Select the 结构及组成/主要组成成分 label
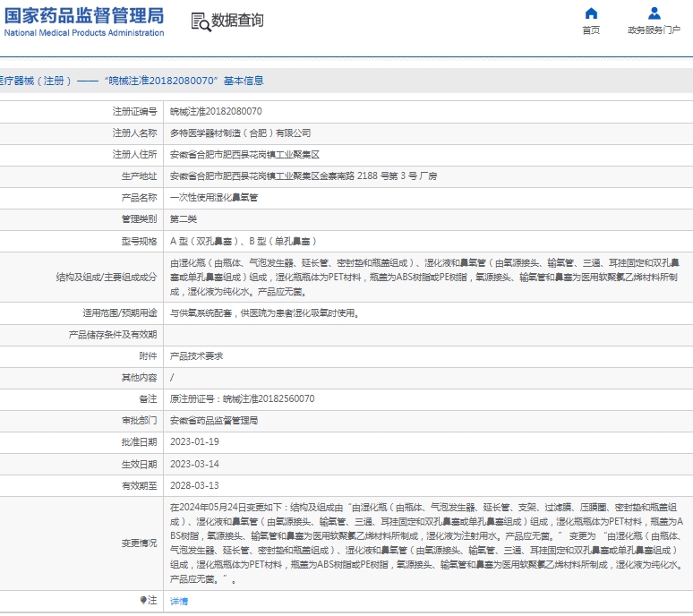This screenshot has height=616, width=693. tap(107, 277)
